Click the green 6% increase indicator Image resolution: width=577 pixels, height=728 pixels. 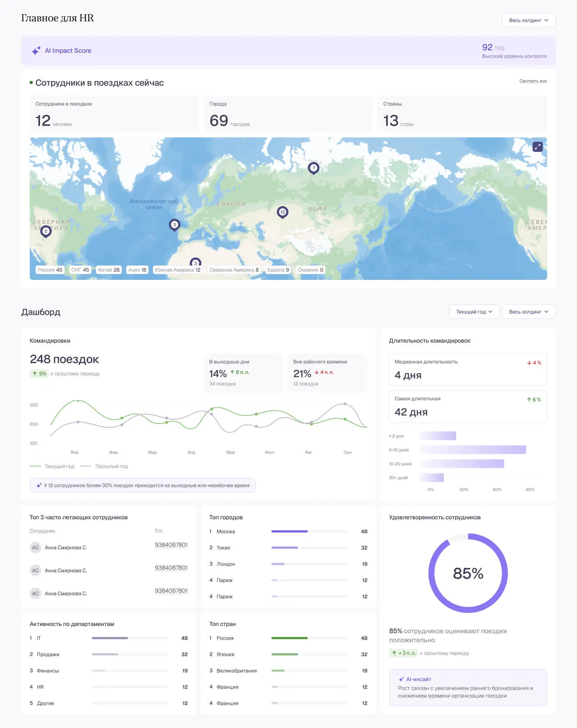coord(534,399)
